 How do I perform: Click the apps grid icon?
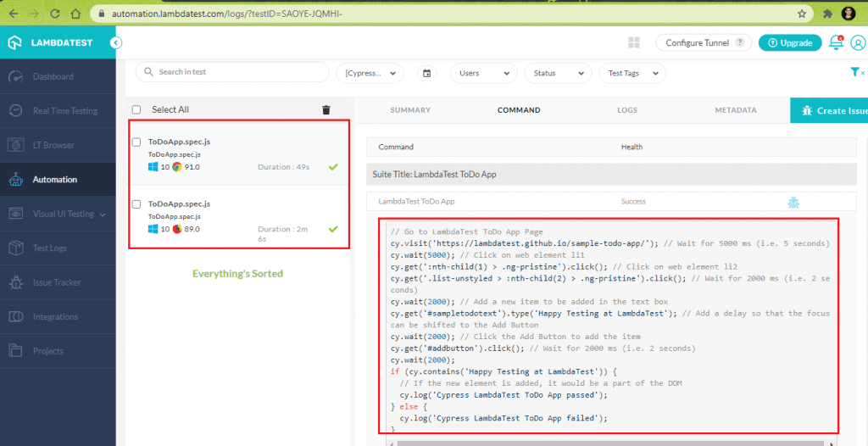point(634,42)
